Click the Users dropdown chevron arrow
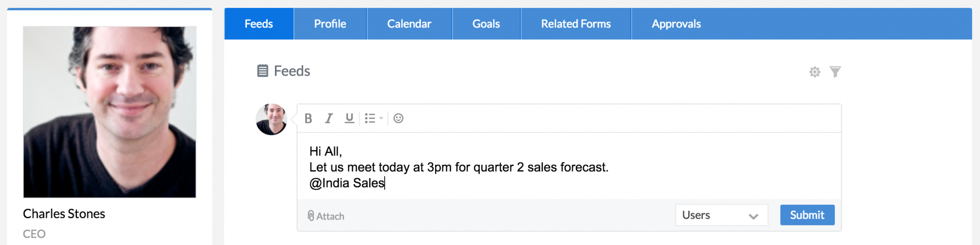Viewport: 980px width, 245px height. (753, 216)
